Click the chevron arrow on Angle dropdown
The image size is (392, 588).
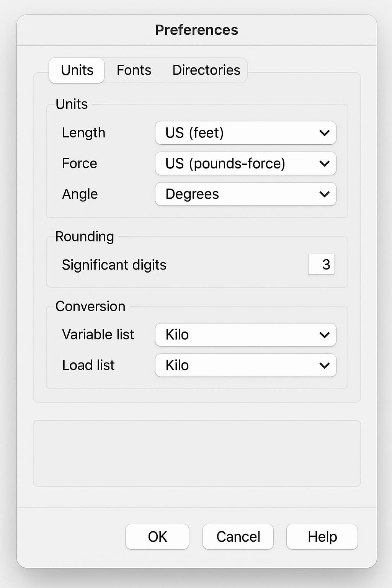click(x=324, y=194)
